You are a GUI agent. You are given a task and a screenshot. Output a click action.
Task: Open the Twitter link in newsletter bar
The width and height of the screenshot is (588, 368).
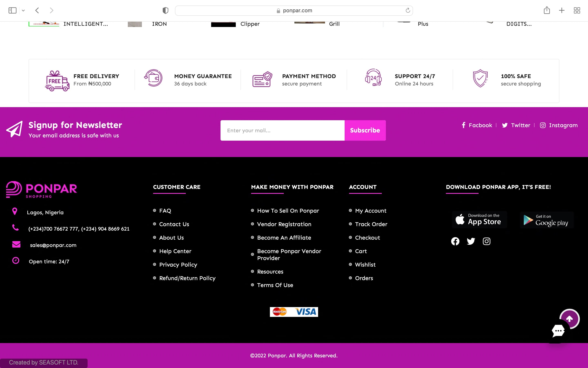pos(516,125)
